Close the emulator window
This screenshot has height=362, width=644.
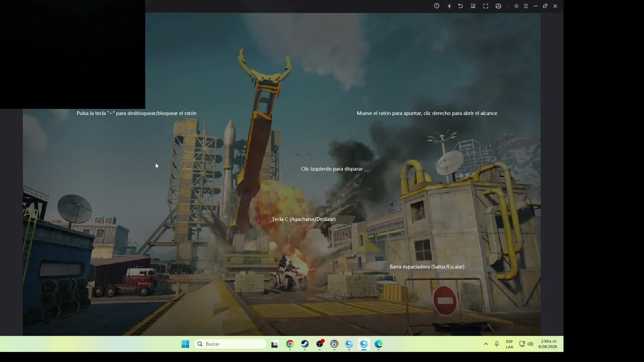(555, 6)
